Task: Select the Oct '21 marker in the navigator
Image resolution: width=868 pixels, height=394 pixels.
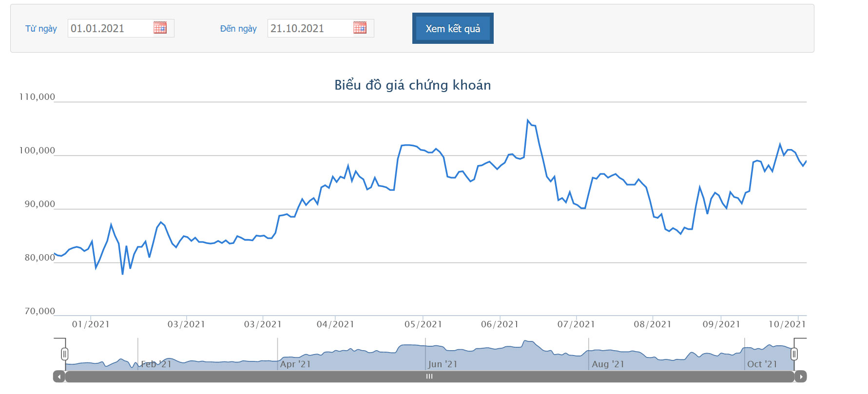Action: point(762,364)
